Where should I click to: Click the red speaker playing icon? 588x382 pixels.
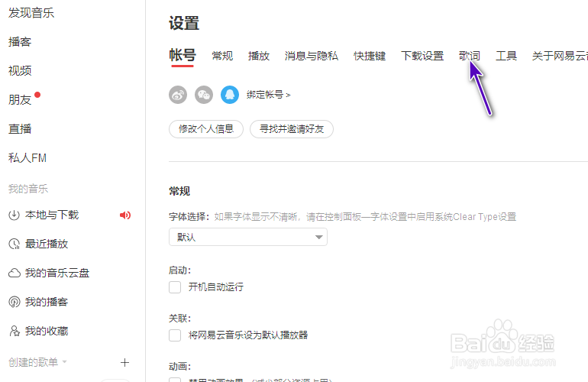pyautogui.click(x=125, y=215)
